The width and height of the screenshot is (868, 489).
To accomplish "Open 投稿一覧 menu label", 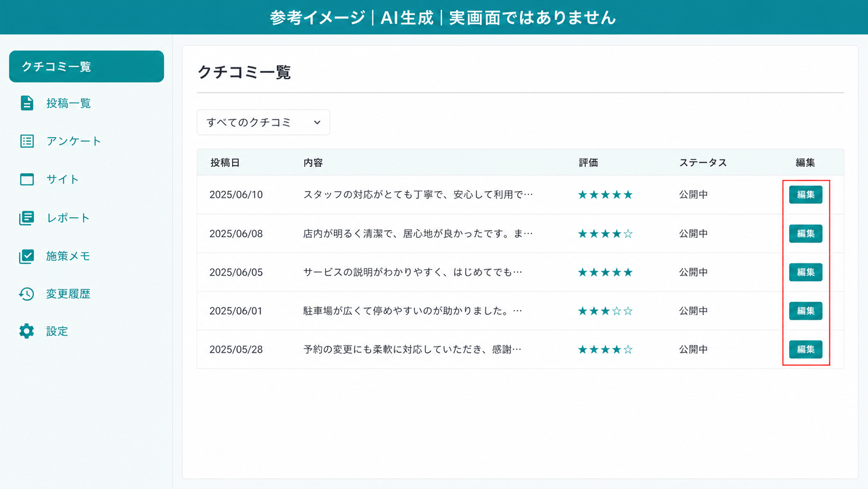I will (x=69, y=103).
